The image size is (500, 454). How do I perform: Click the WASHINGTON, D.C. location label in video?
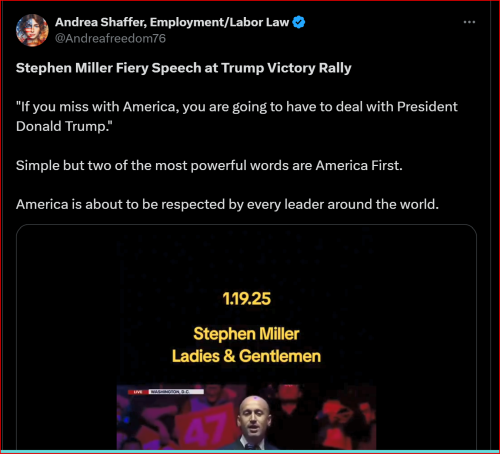pyautogui.click(x=176, y=392)
